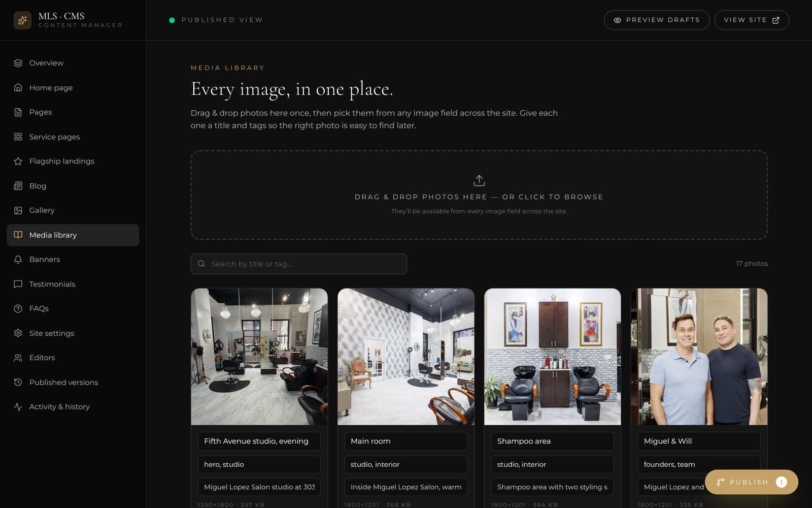Navigate to Flagship landings

73,161
